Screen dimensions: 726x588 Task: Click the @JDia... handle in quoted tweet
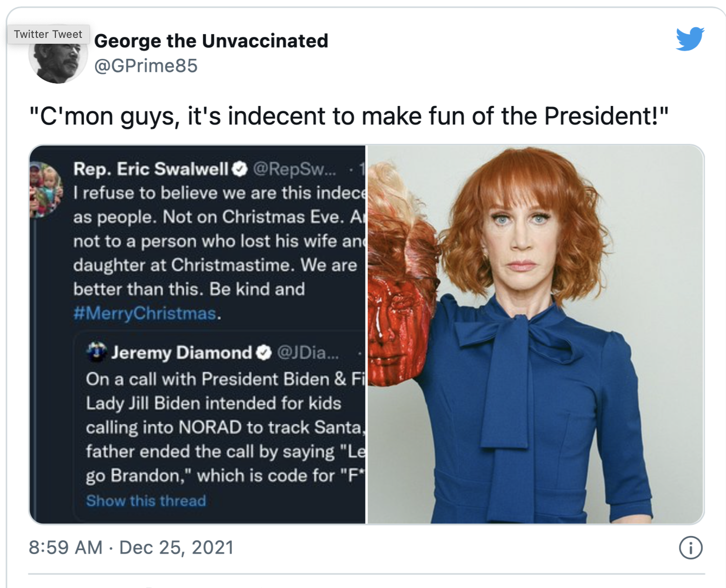(308, 353)
